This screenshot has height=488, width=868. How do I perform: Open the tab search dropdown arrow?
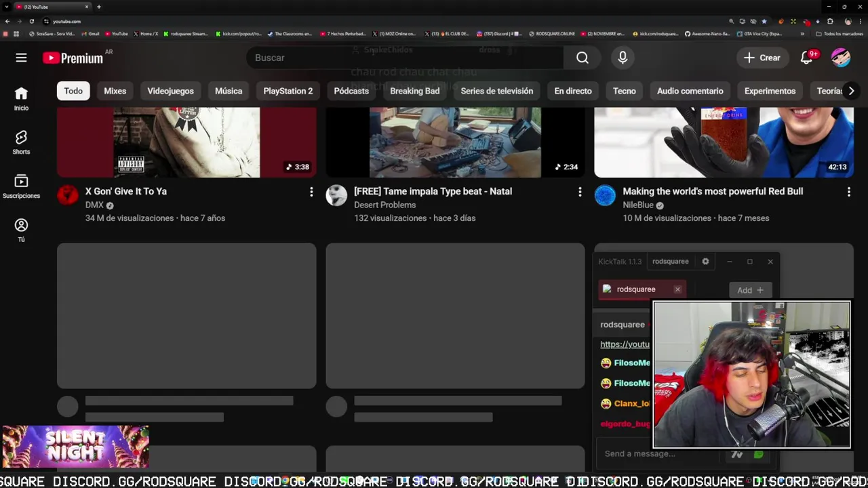coord(7,7)
